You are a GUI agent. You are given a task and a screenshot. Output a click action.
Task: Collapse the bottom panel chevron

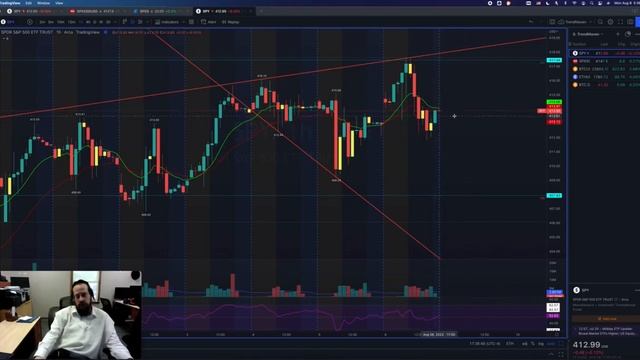coord(551,354)
